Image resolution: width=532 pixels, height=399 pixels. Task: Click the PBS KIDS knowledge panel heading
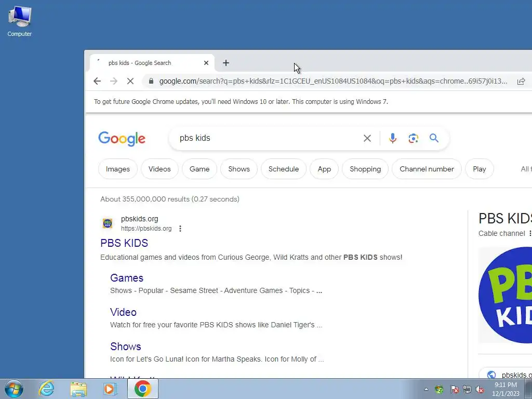coord(505,218)
